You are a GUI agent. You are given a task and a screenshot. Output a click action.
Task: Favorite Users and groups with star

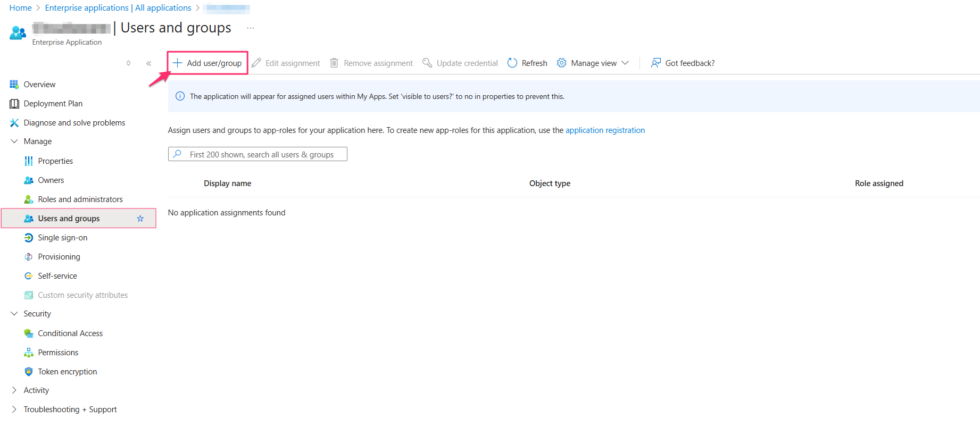tap(140, 219)
